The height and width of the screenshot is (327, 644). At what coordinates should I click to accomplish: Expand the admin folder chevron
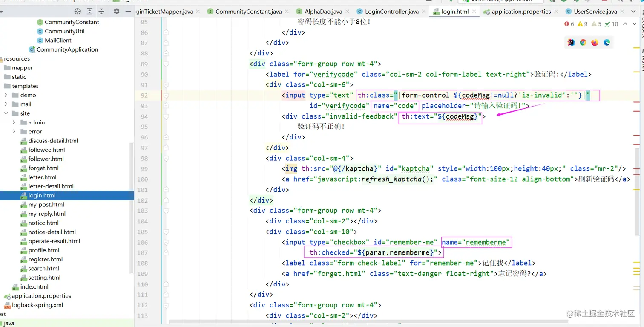coord(14,122)
